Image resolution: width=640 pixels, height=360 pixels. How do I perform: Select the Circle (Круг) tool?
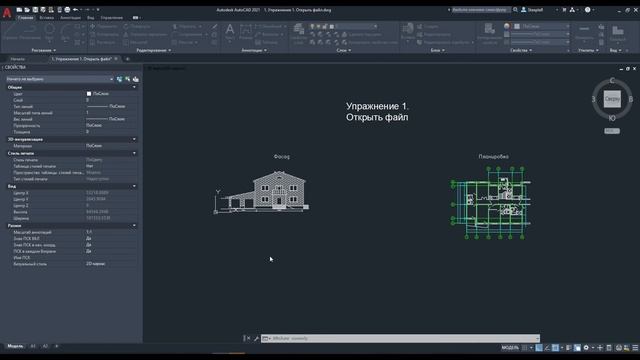click(x=49, y=32)
